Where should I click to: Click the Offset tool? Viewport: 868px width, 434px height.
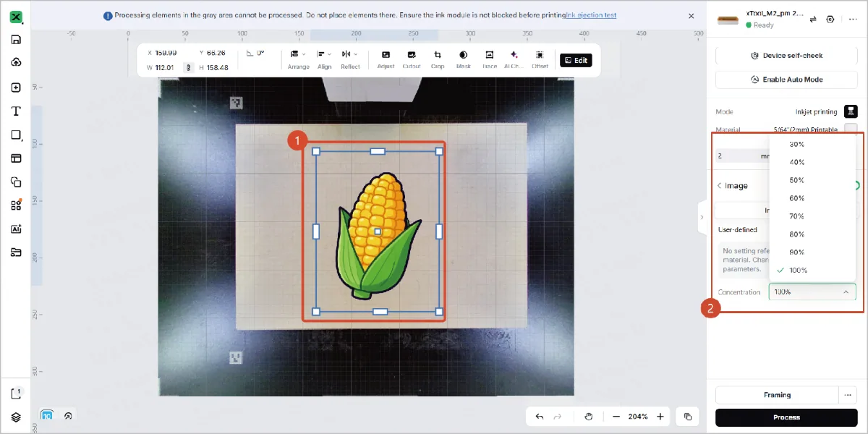click(x=540, y=59)
